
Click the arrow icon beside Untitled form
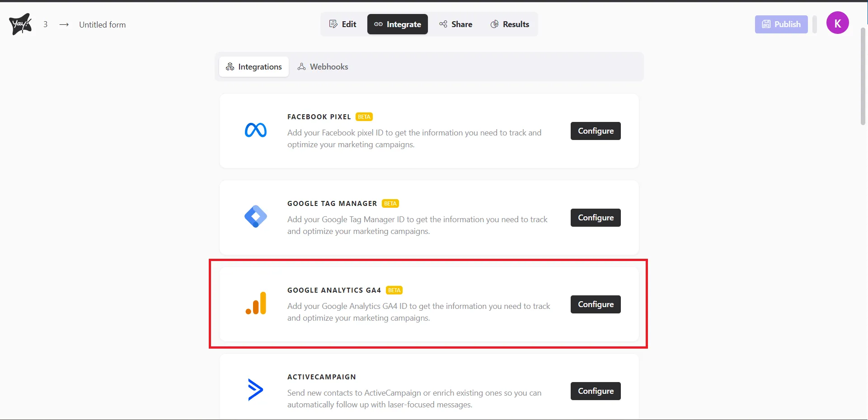click(64, 24)
